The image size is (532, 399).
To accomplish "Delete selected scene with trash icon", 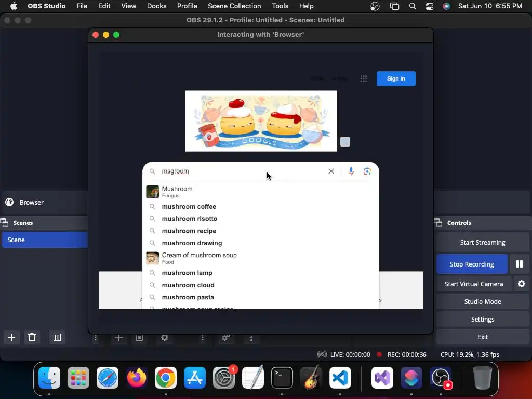I will click(x=32, y=337).
